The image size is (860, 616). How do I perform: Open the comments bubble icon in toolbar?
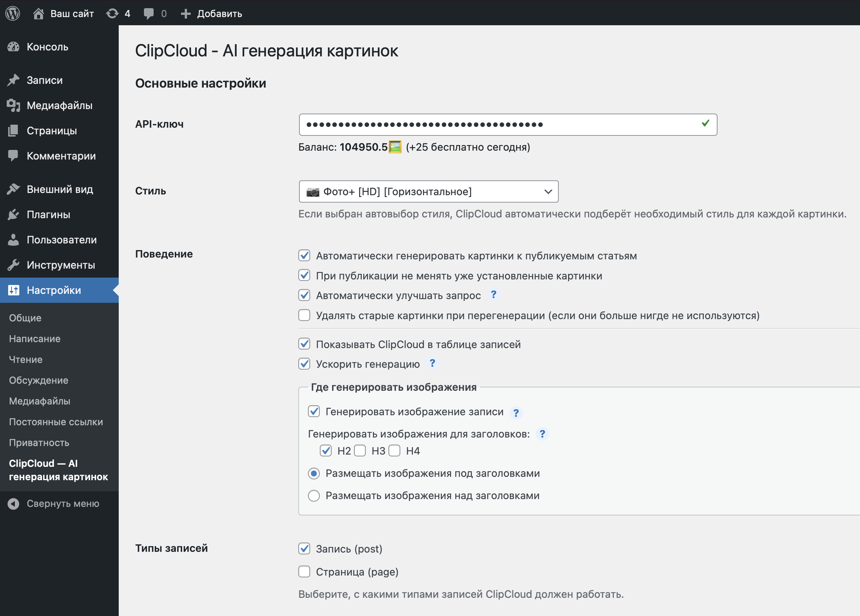pos(149,14)
